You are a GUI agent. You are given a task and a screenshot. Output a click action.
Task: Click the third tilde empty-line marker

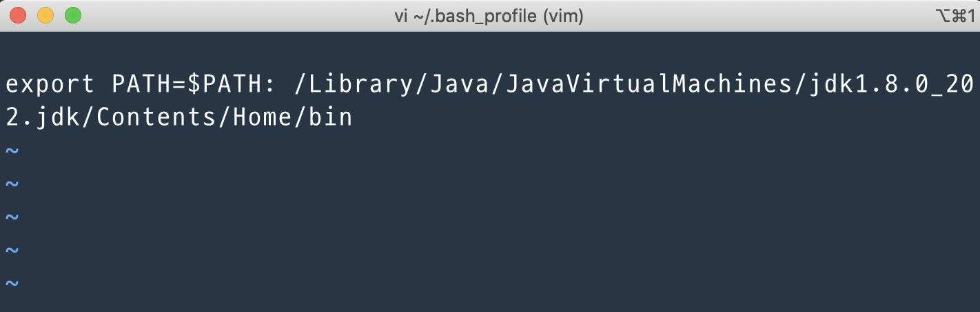tap(12, 217)
